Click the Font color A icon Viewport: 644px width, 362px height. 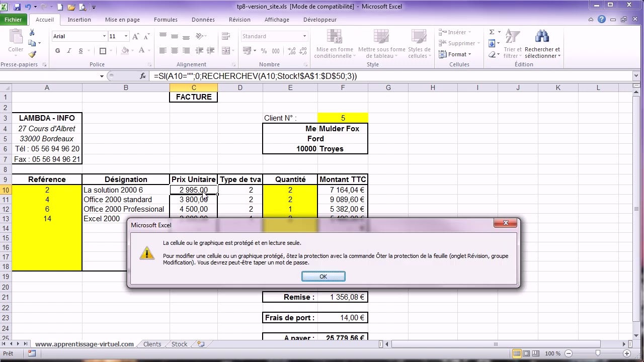(x=142, y=51)
